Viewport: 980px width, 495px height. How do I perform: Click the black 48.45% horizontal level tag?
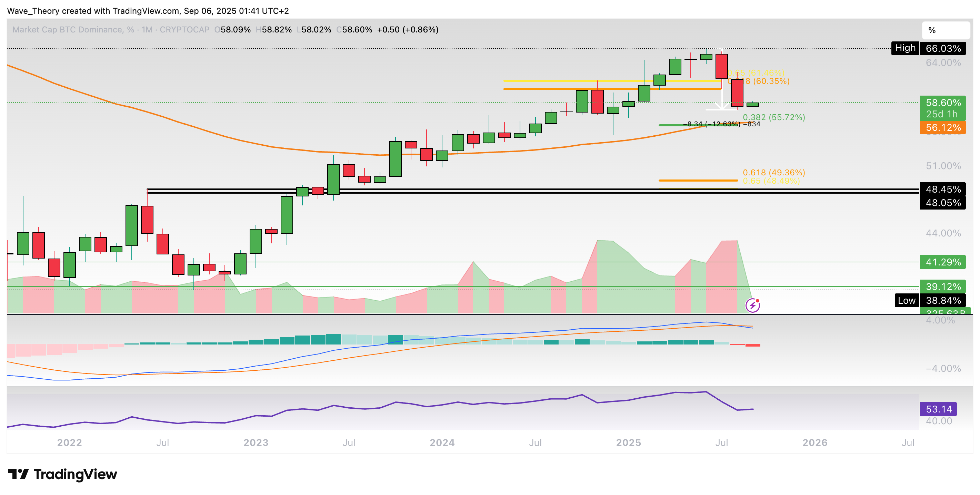[x=942, y=189]
